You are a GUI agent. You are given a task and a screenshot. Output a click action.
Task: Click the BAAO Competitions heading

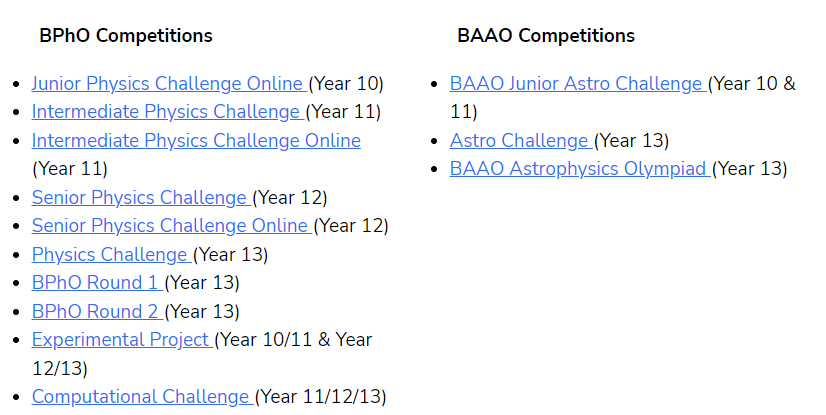pyautogui.click(x=546, y=36)
